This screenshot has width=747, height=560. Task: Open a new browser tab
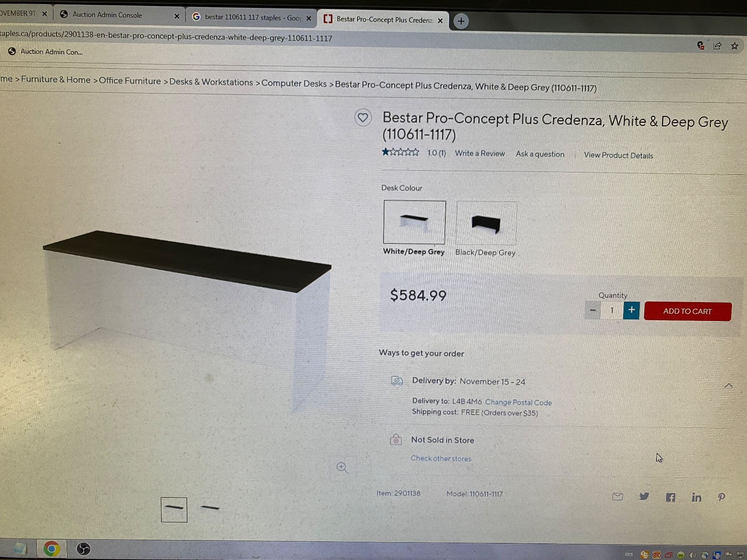(461, 21)
